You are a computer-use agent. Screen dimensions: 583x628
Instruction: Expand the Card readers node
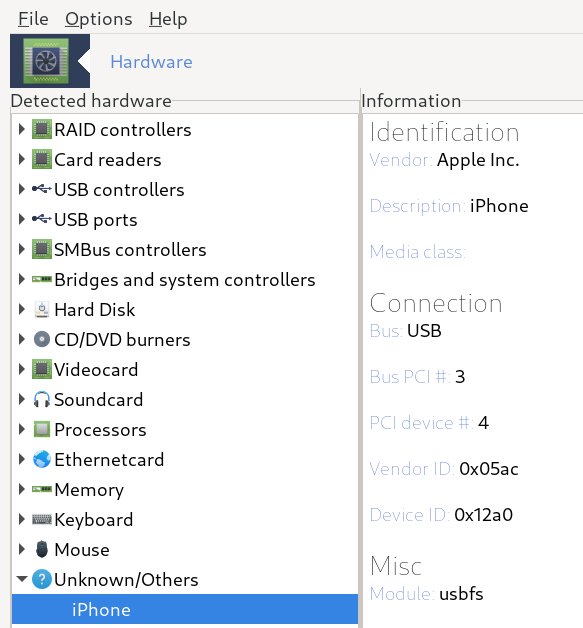tap(22, 159)
